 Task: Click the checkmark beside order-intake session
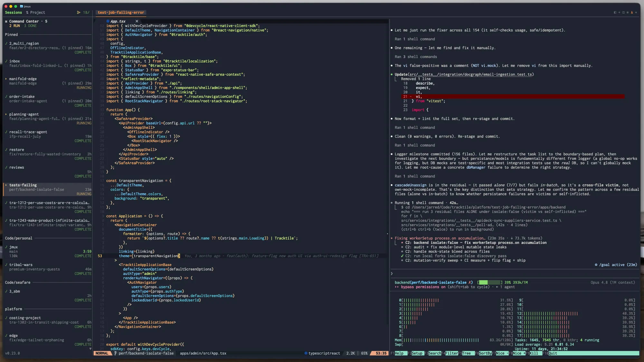[6, 96]
